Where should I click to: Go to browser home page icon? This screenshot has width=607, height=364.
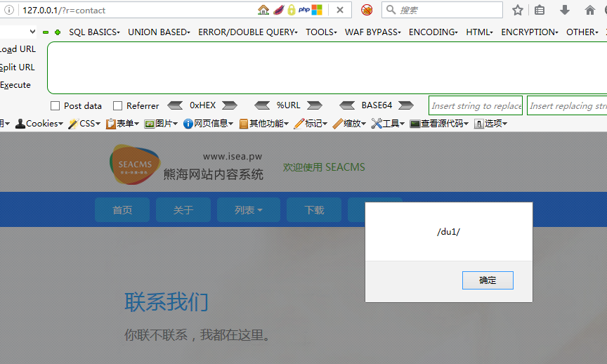click(x=590, y=10)
